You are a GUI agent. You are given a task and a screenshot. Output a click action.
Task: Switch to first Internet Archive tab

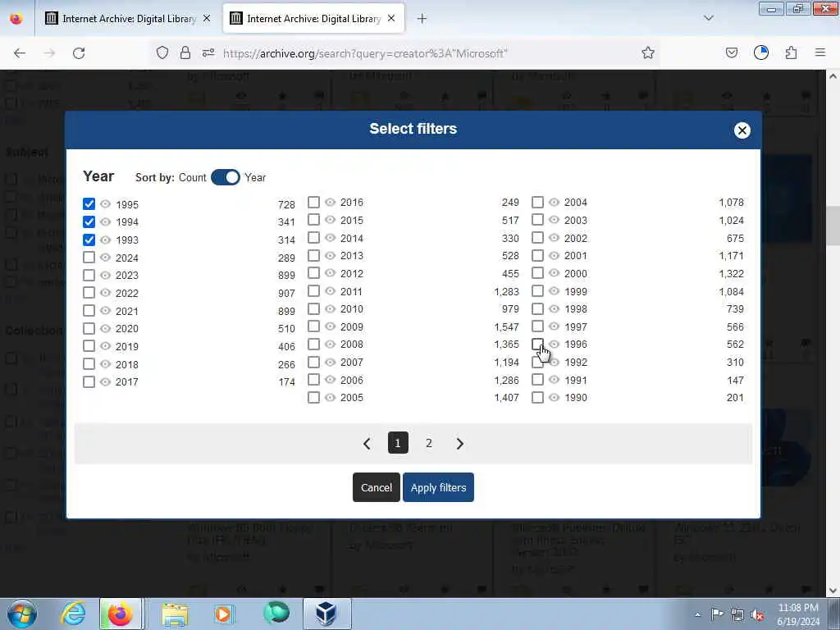click(128, 19)
